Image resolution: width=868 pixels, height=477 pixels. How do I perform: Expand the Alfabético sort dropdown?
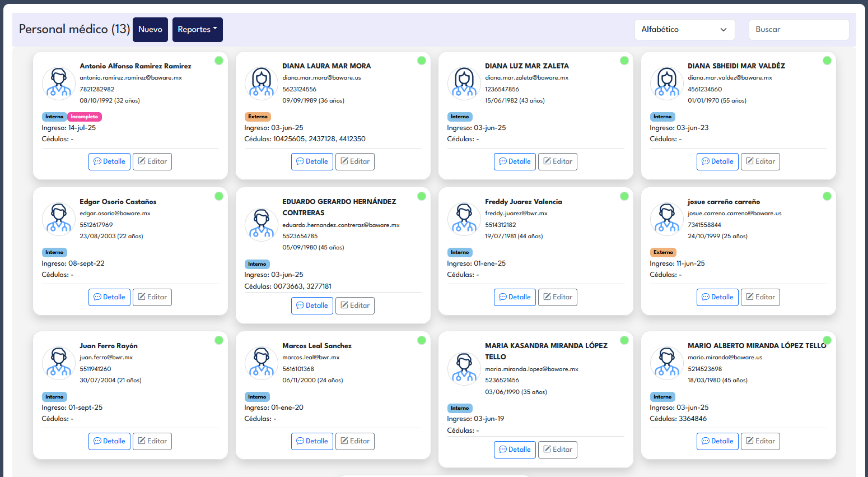(x=684, y=30)
